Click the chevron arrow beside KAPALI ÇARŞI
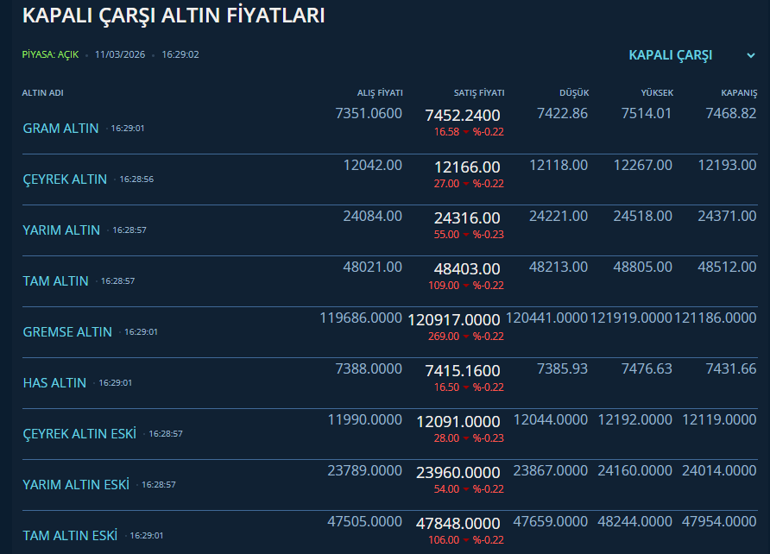The width and height of the screenshot is (770, 554). tap(750, 56)
